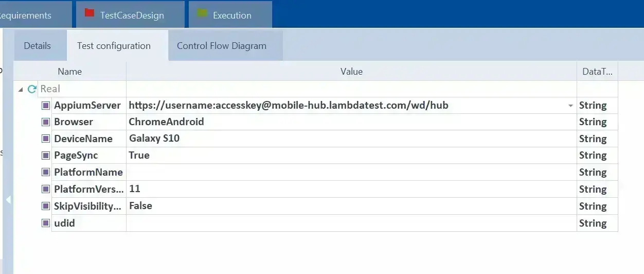Open the Control Flow Diagram tab
This screenshot has width=644, height=274.
coord(222,46)
